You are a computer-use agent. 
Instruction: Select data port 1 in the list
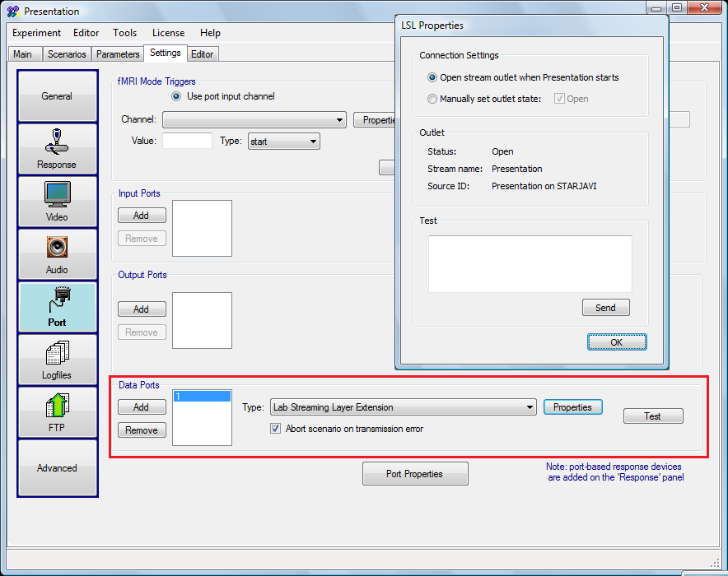202,397
